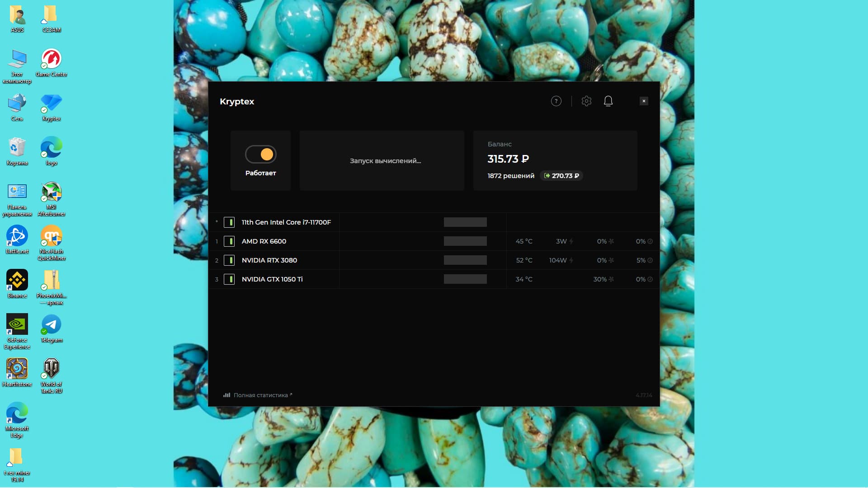Select the GeForce Experience desktop icon
The image size is (868, 488).
click(x=17, y=332)
